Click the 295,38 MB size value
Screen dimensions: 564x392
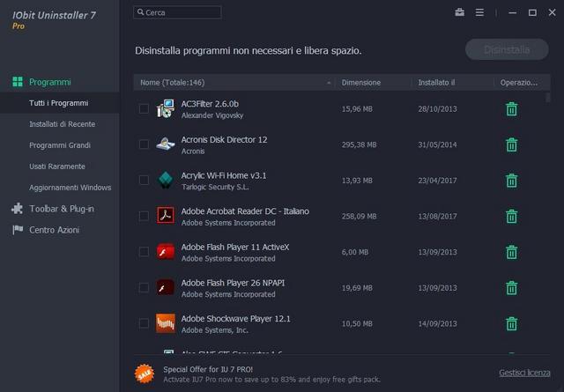pyautogui.click(x=359, y=144)
